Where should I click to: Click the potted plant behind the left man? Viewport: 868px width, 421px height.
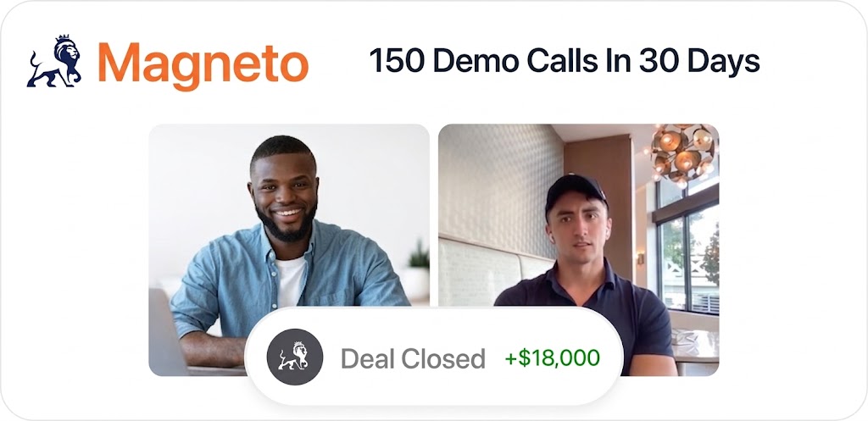tap(419, 256)
